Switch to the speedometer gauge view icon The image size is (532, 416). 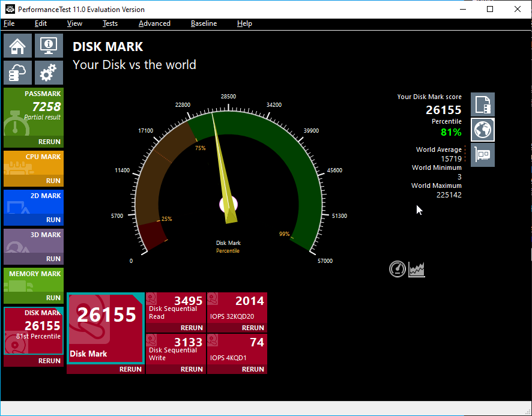pyautogui.click(x=397, y=270)
